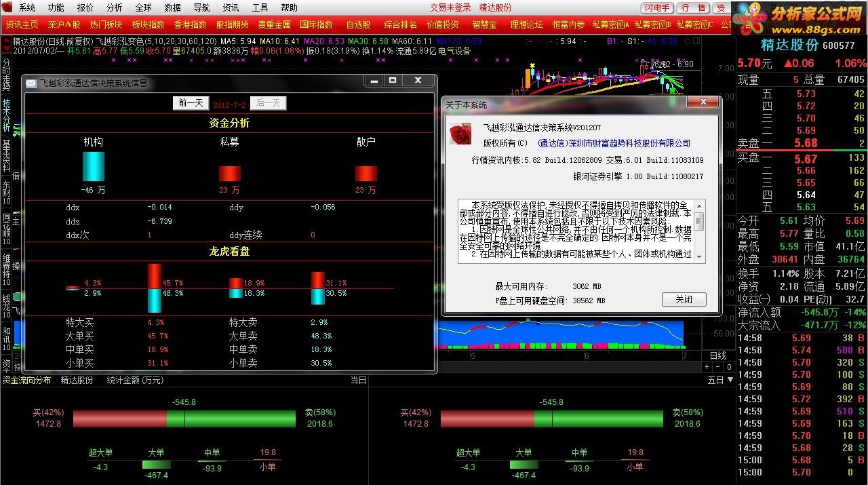Switch to 维赛特10 side tab

[6, 269]
